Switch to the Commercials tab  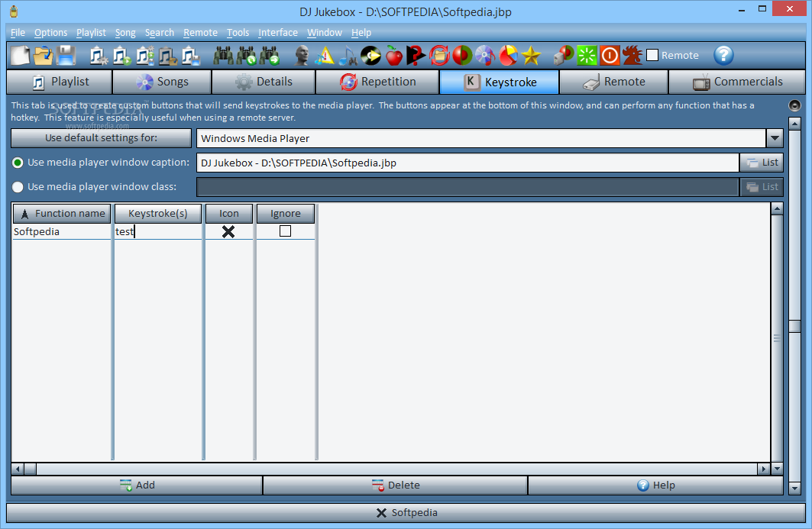(x=737, y=82)
